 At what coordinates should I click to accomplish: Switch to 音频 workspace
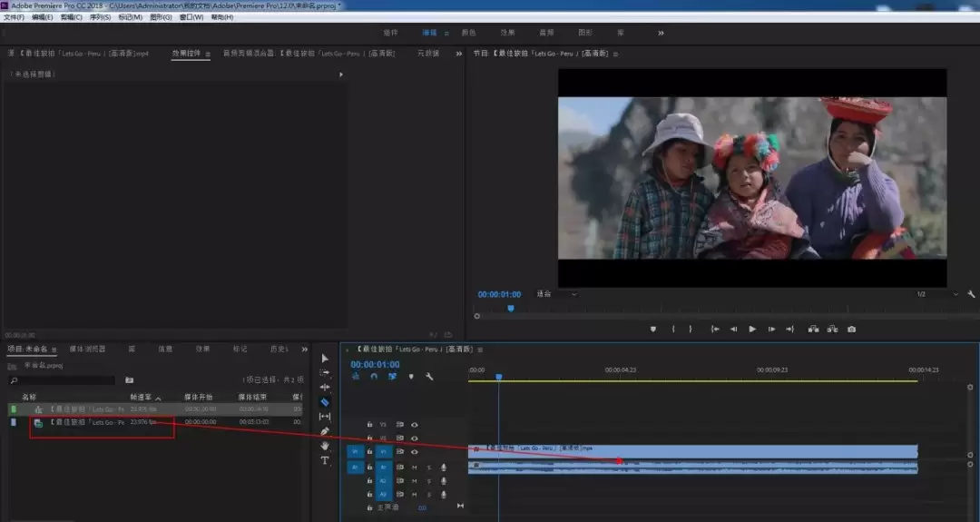tap(546, 33)
